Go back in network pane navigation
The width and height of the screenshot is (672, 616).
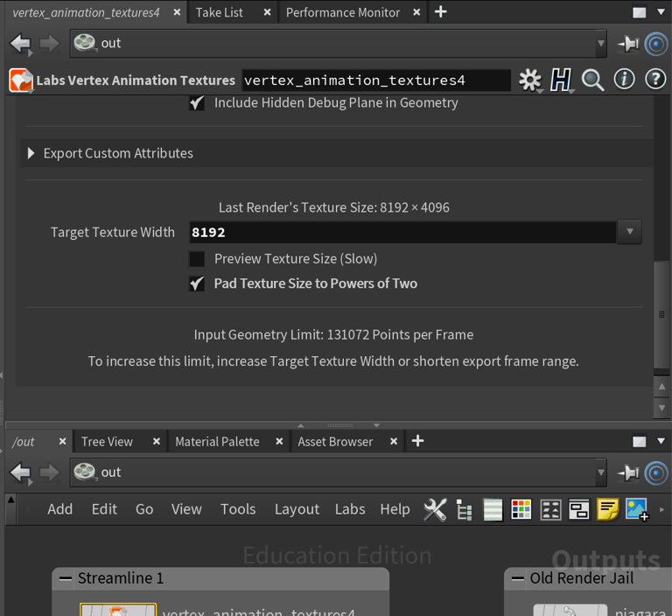pos(21,472)
